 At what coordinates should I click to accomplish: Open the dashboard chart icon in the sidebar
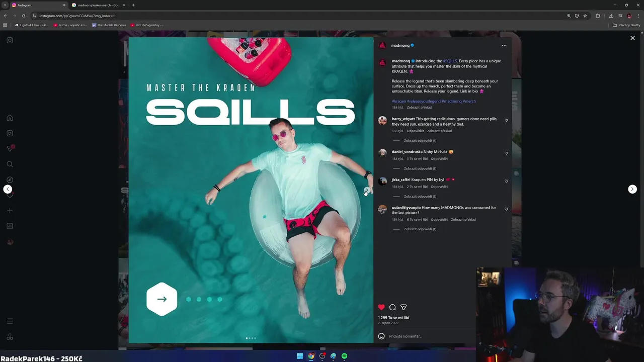(10, 226)
